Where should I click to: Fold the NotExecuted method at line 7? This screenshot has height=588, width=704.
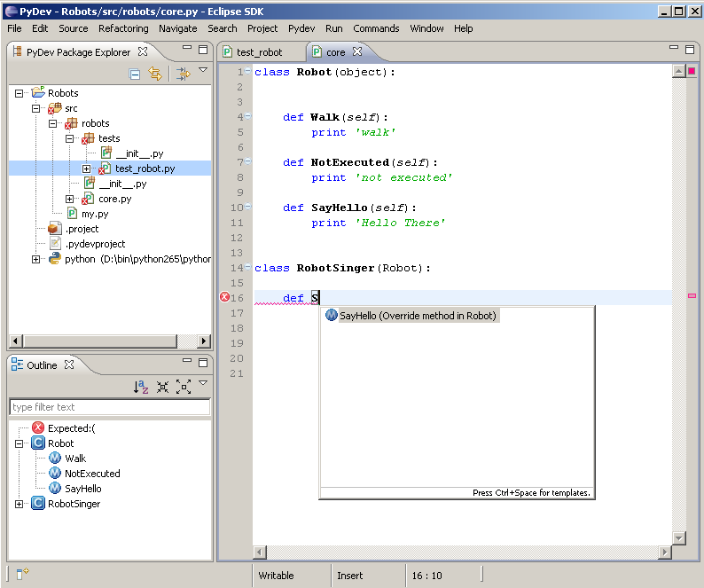(248, 161)
